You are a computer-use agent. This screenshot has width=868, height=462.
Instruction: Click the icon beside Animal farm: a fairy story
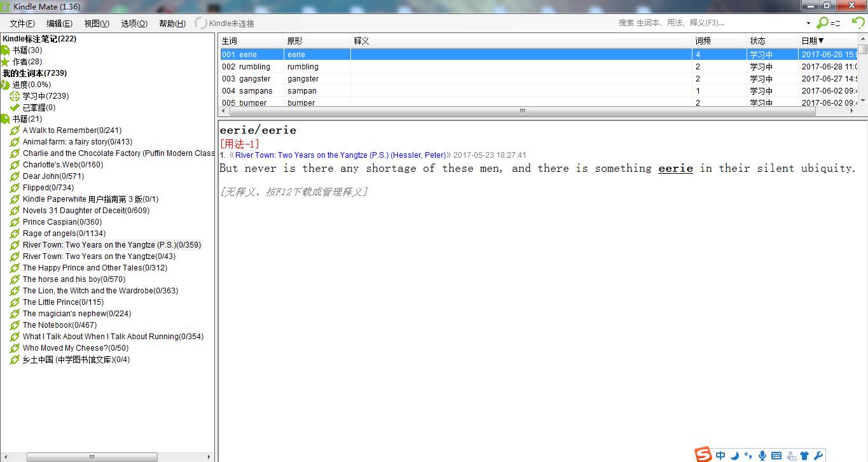pyautogui.click(x=15, y=142)
